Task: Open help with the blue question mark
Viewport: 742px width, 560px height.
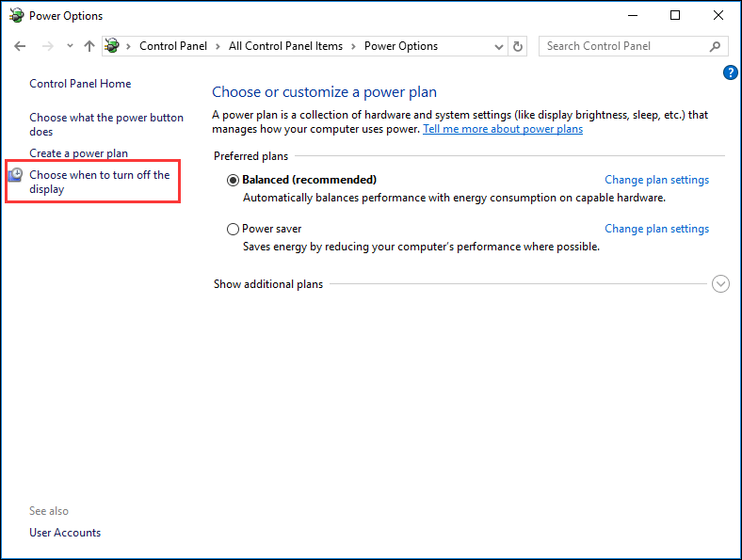Action: (x=730, y=72)
